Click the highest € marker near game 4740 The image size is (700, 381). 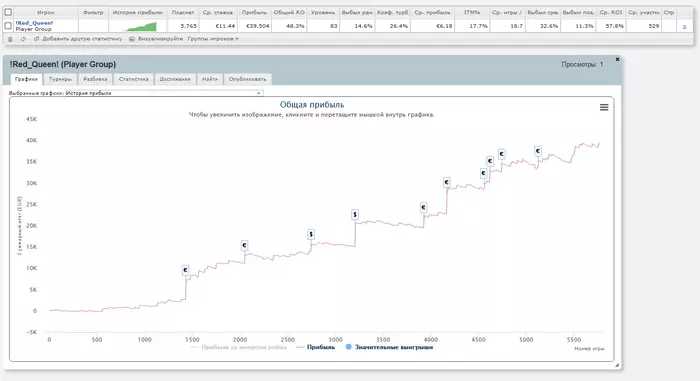[501, 154]
